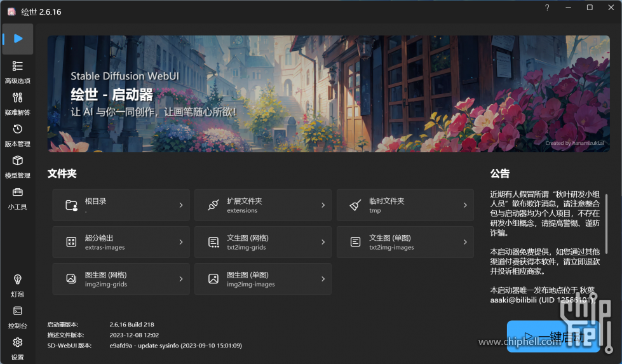Click the extensions folder subtitle text
Image resolution: width=622 pixels, height=364 pixels.
pyautogui.click(x=242, y=210)
